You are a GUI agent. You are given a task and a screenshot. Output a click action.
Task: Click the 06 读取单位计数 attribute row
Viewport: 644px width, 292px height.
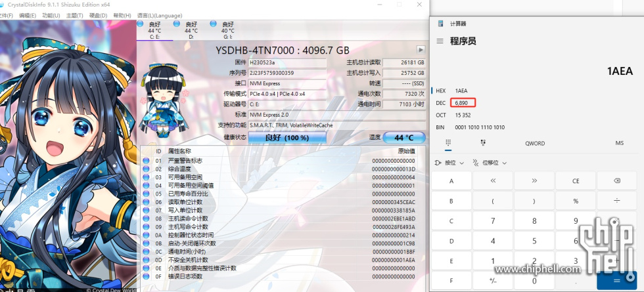click(279, 202)
